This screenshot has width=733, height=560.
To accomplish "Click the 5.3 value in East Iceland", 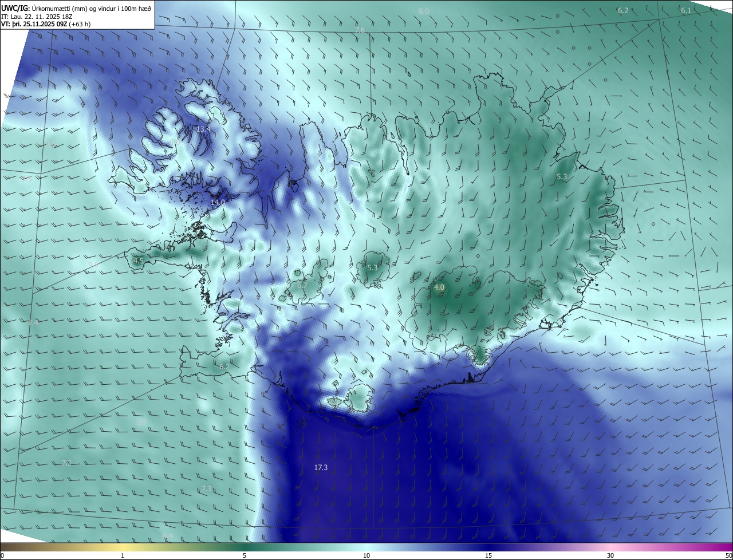I will coord(562,177).
